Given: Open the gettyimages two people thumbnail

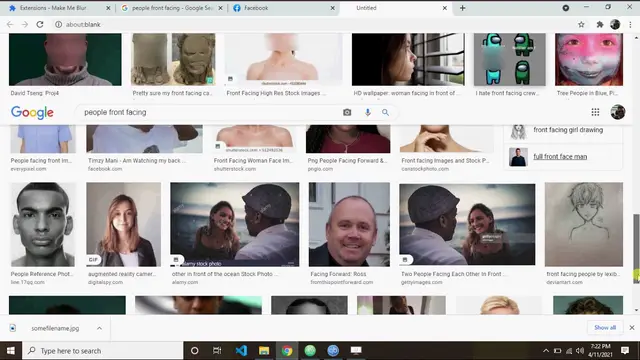Looking at the screenshot, I should coord(467,224).
